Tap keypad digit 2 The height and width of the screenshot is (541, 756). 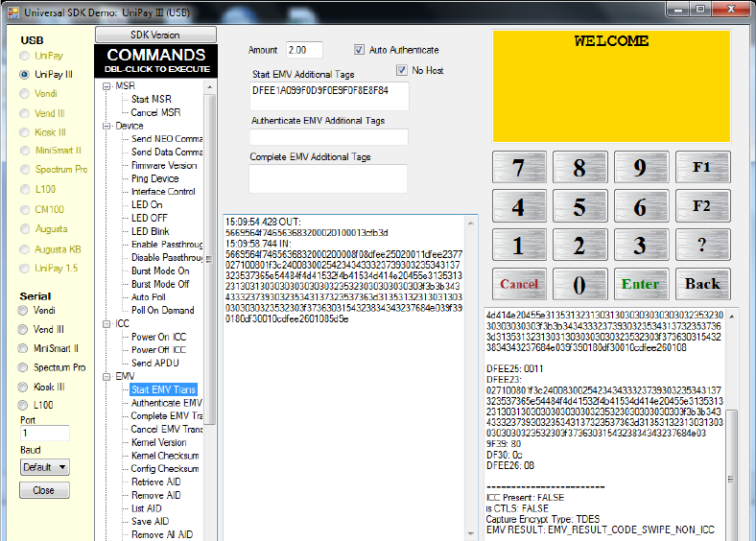(580, 245)
